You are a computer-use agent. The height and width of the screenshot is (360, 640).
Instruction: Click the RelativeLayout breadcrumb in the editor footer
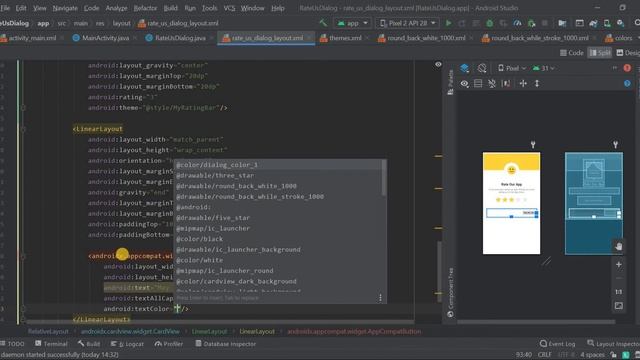(x=48, y=331)
